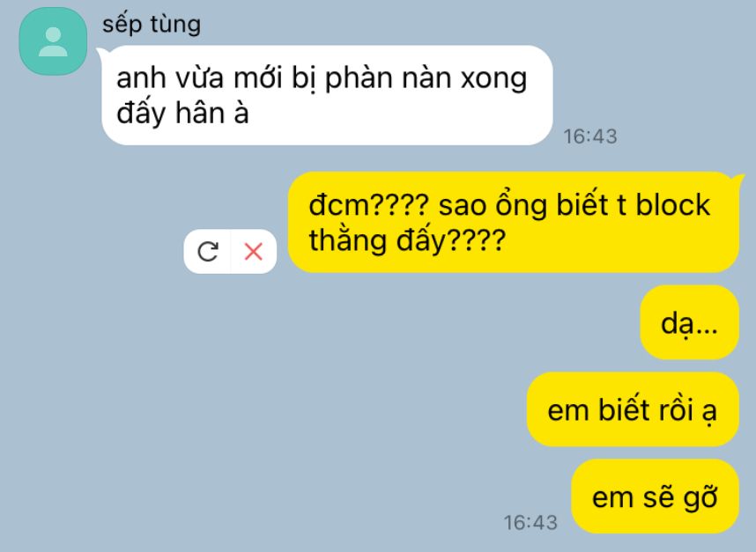The height and width of the screenshot is (552, 756).
Task: Tap the "em sẽ gỡ" message bubble
Action: point(655,497)
